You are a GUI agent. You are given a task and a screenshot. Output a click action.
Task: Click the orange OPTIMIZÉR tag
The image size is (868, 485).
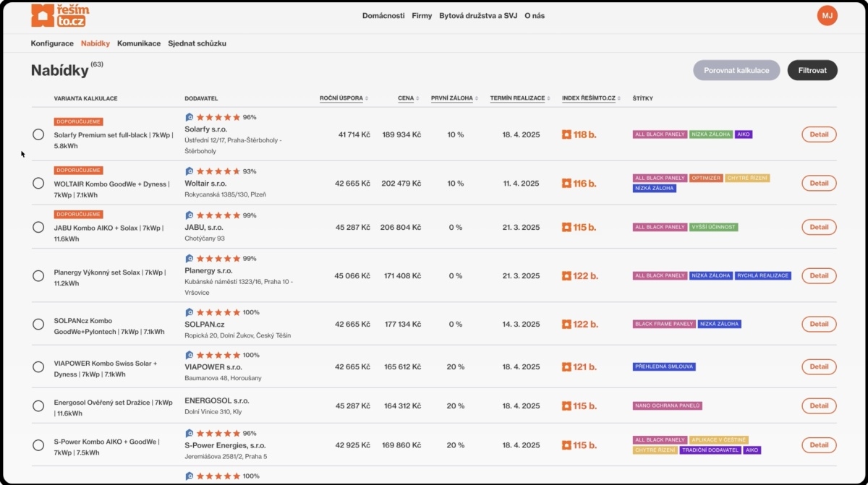tap(706, 178)
